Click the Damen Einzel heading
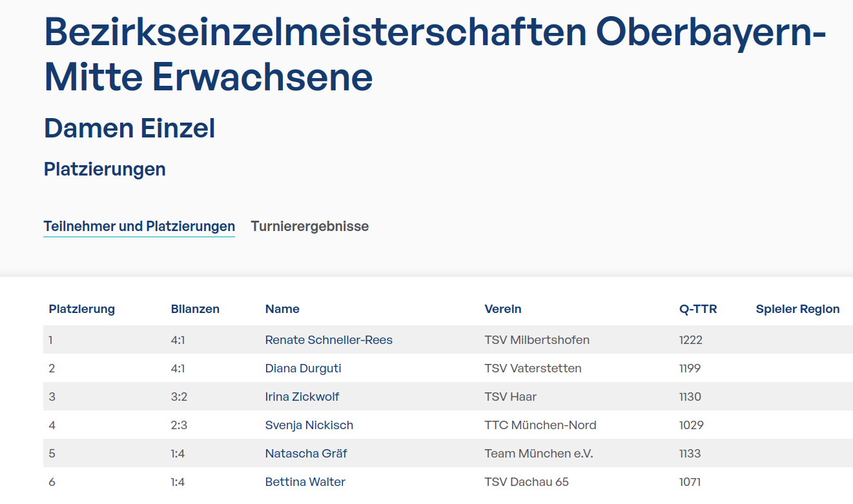Screen dimensions: 853x504 (129, 128)
